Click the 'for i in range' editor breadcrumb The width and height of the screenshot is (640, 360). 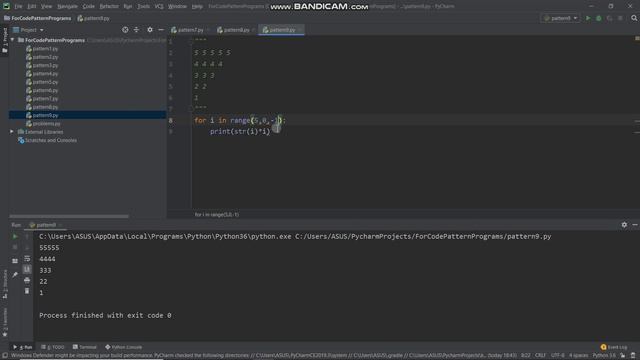pos(217,215)
